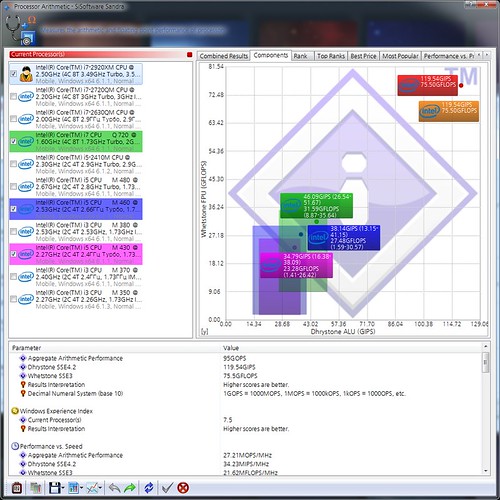Image resolution: width=500 pixels, height=500 pixels.
Task: Click the red circled X cancel icon
Action: coord(183,488)
